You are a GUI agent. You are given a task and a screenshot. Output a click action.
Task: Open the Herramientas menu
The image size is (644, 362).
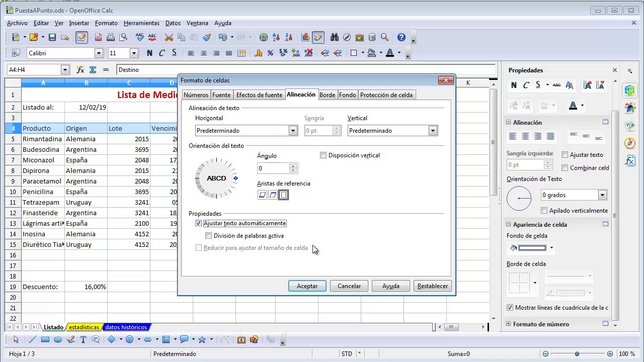click(x=141, y=23)
